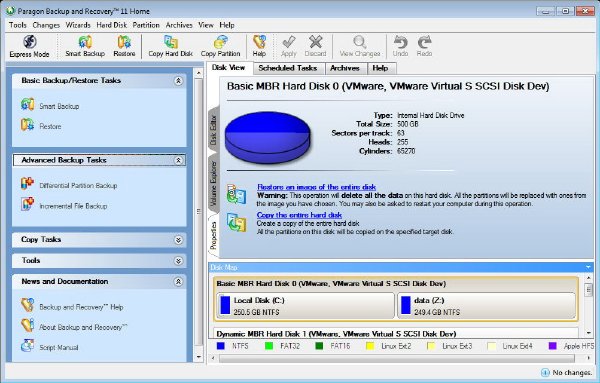The height and width of the screenshot is (383, 600).
Task: Open Backup and Recovery Help document
Action: click(x=72, y=306)
